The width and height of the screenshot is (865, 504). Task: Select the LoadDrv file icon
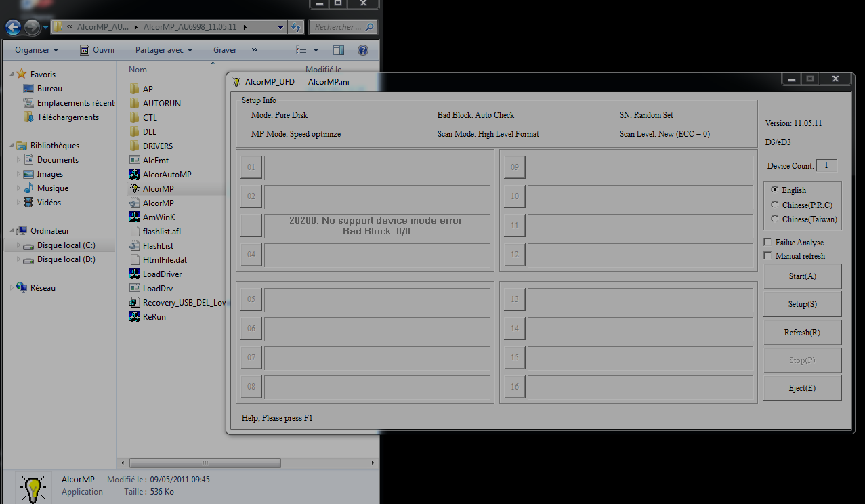[134, 288]
